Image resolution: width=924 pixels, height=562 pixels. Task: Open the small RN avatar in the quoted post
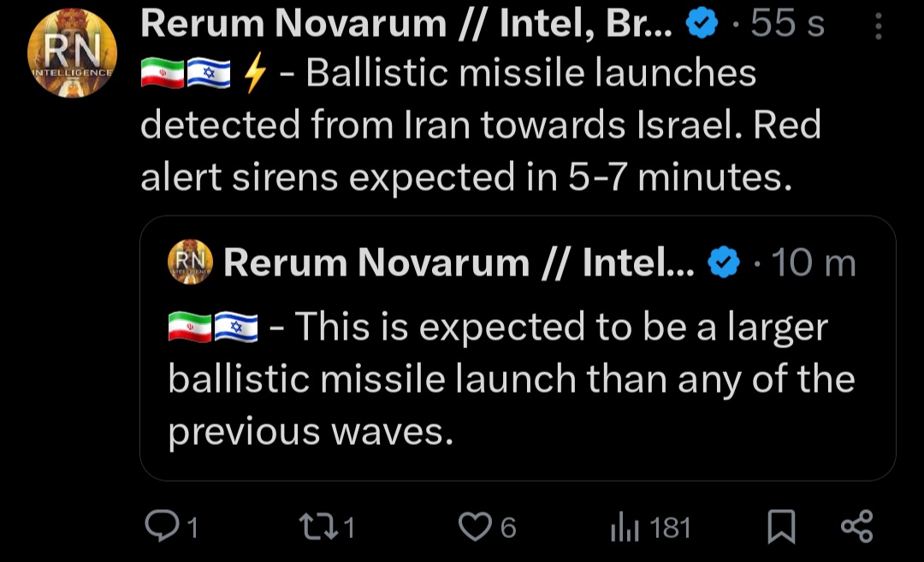pyautogui.click(x=190, y=262)
